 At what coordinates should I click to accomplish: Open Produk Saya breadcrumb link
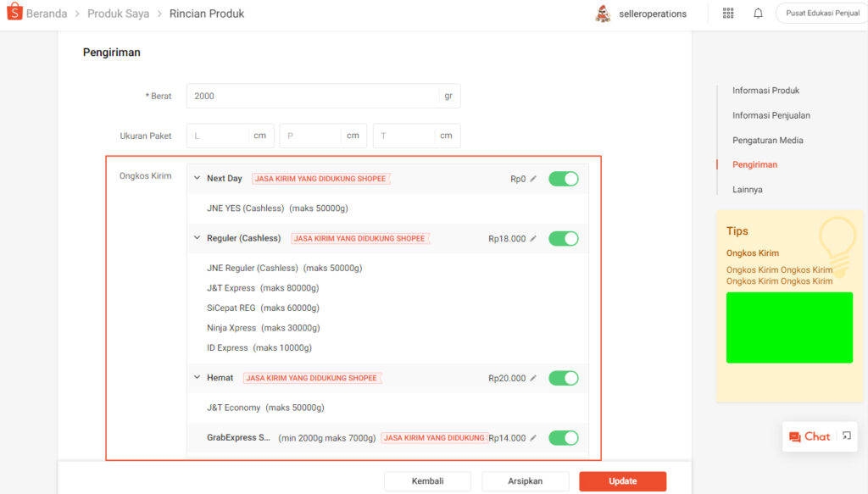[x=119, y=14]
